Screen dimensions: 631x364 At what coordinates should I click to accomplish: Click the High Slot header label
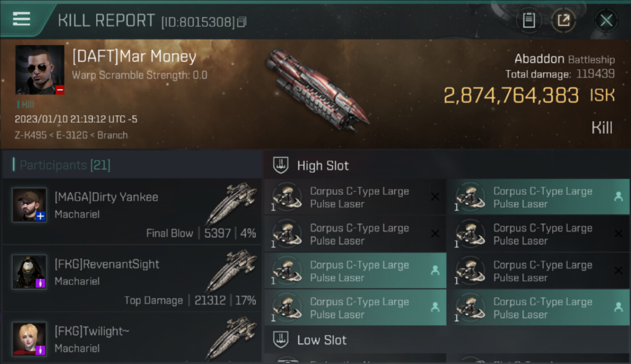tap(323, 165)
